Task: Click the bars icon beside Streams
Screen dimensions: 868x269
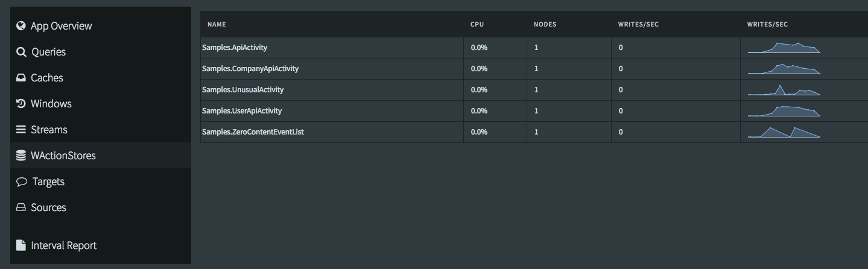Action: point(21,130)
